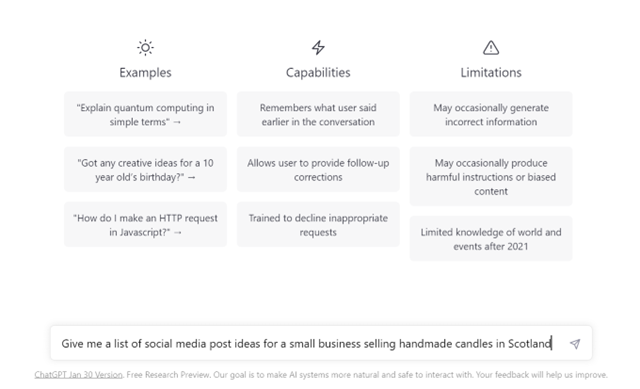Select the "Explain quantum computing" example
Screen dimensions: 640x389
(145, 114)
